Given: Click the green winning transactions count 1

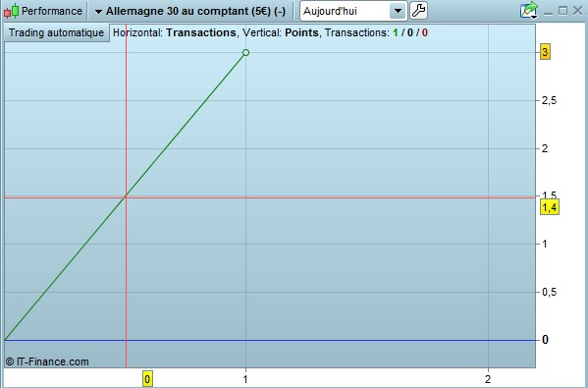Looking at the screenshot, I should click(396, 32).
